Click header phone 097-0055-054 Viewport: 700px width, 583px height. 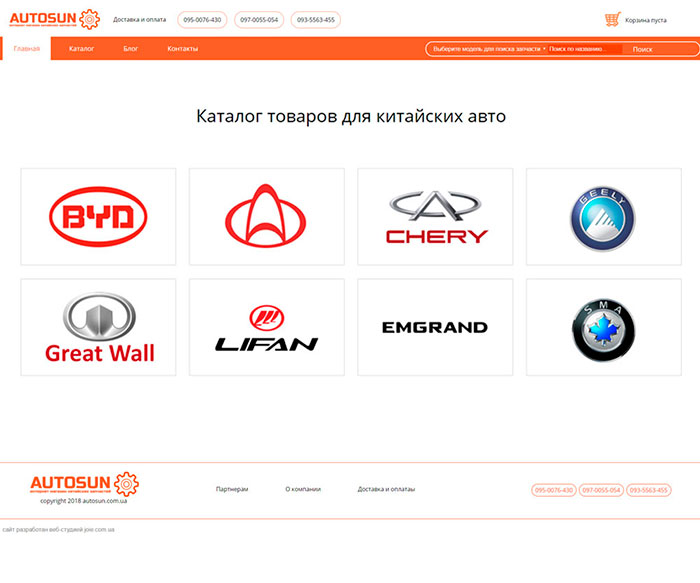259,20
